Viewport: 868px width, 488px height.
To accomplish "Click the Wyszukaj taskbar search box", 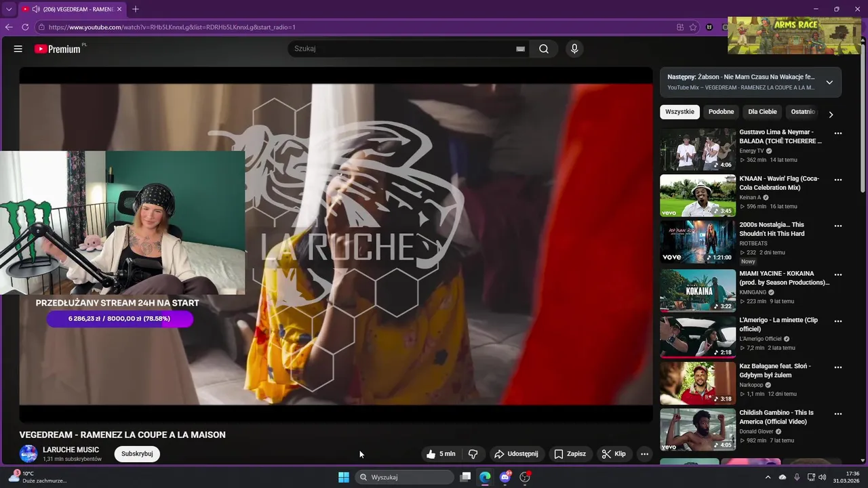I will pyautogui.click(x=404, y=477).
